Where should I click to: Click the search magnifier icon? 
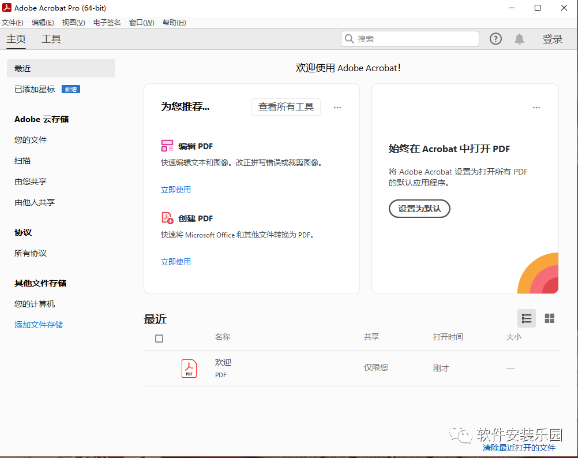(x=349, y=38)
